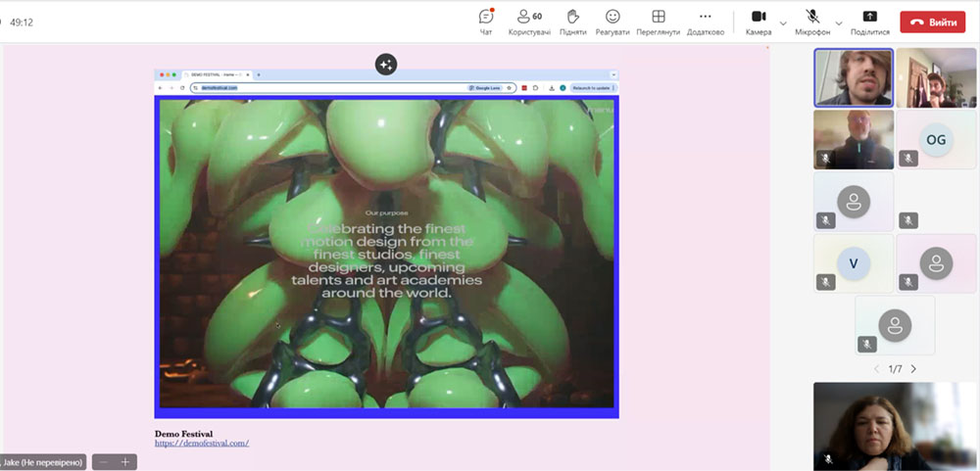Click Google Lens in shared browser
Screen dimensions: 980x471
(x=484, y=88)
